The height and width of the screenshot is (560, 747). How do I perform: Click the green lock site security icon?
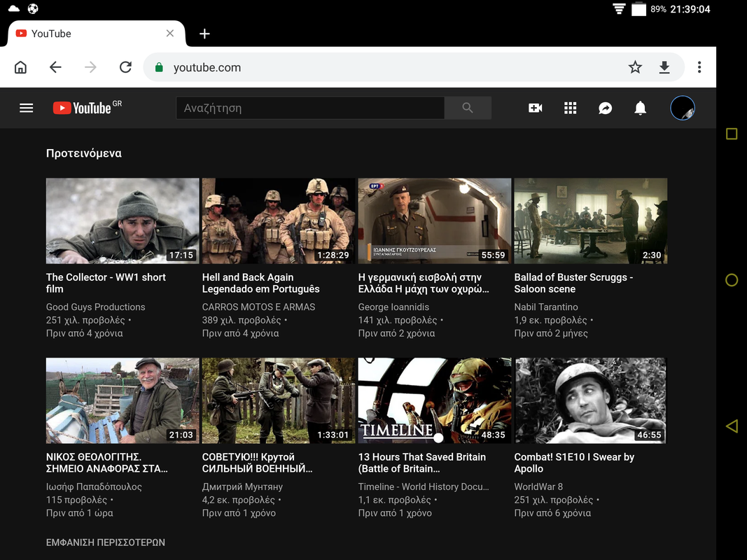click(x=159, y=67)
